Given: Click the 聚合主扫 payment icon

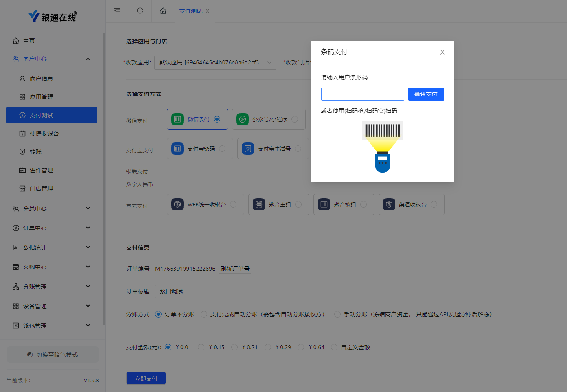Looking at the screenshot, I should tap(259, 204).
